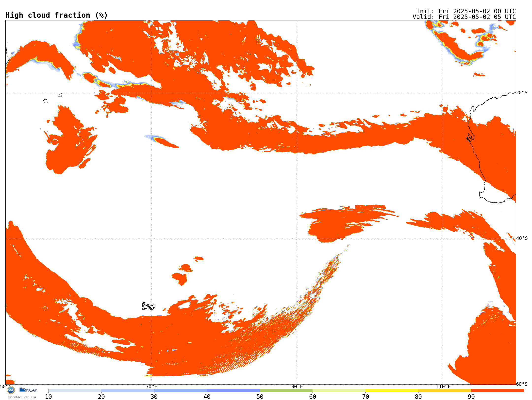Click the 90+ orange-red colorbar segment

click(498, 391)
